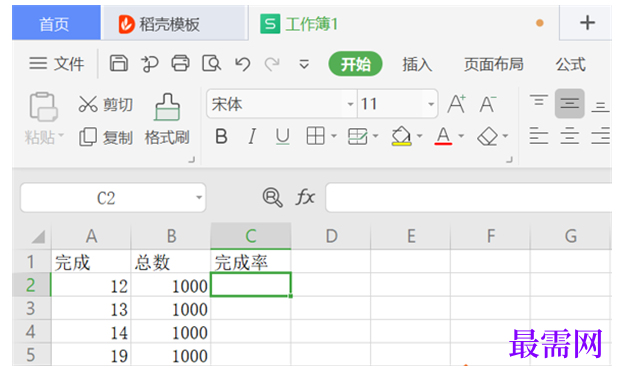Select middle vertical align icon

(x=570, y=104)
